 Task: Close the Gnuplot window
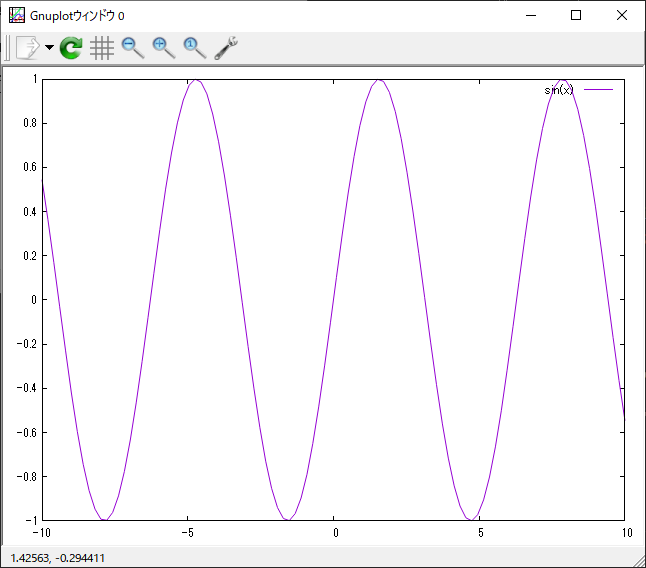622,15
